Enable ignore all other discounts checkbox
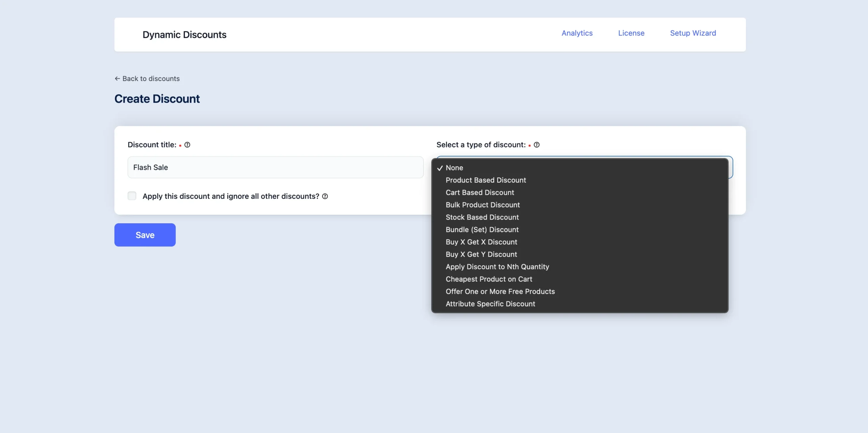This screenshot has width=868, height=433. click(132, 196)
